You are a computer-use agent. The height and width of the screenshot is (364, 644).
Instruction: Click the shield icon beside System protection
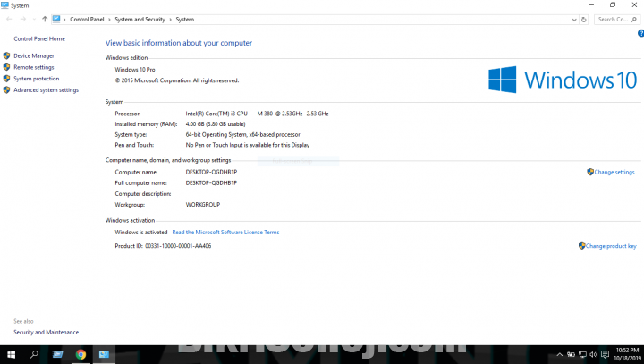6,79
